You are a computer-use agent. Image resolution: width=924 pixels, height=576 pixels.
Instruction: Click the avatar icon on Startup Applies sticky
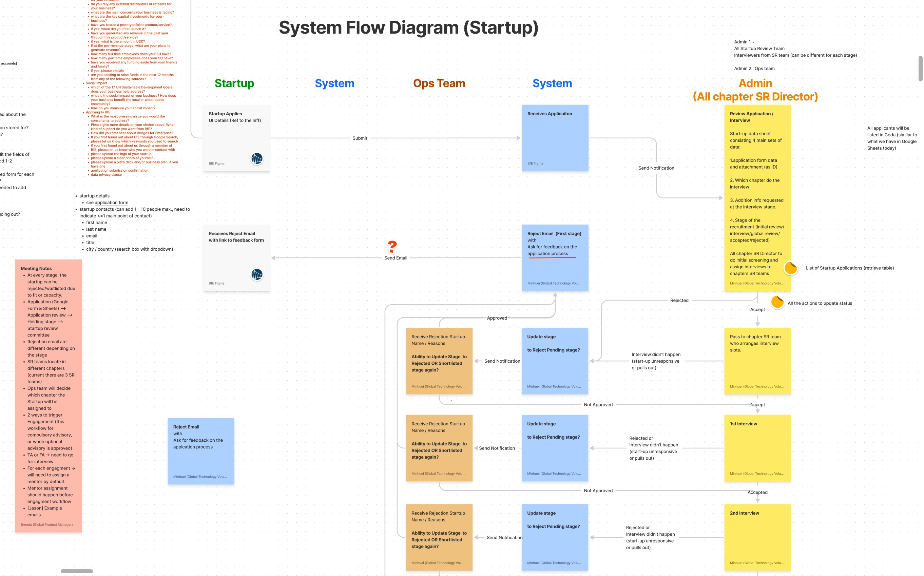(x=257, y=158)
